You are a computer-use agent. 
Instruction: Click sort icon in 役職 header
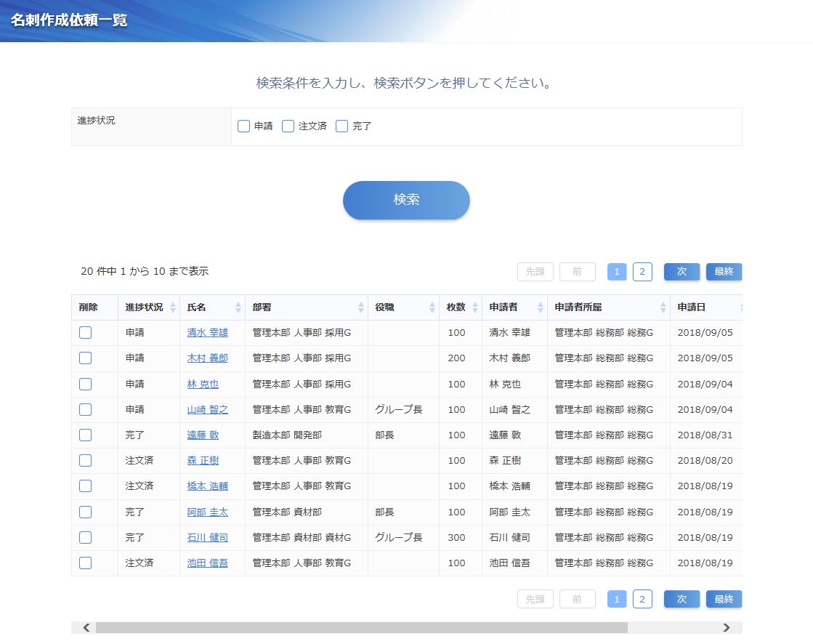(x=432, y=307)
